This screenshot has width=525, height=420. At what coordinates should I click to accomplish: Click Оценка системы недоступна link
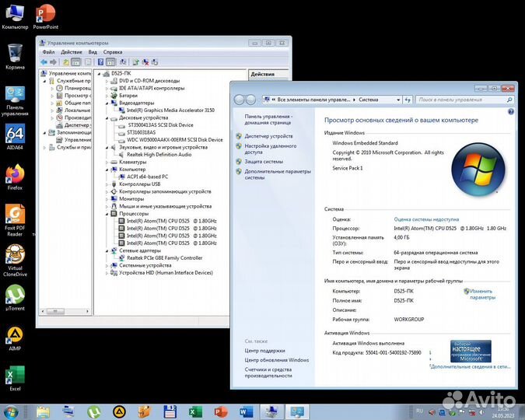(426, 219)
